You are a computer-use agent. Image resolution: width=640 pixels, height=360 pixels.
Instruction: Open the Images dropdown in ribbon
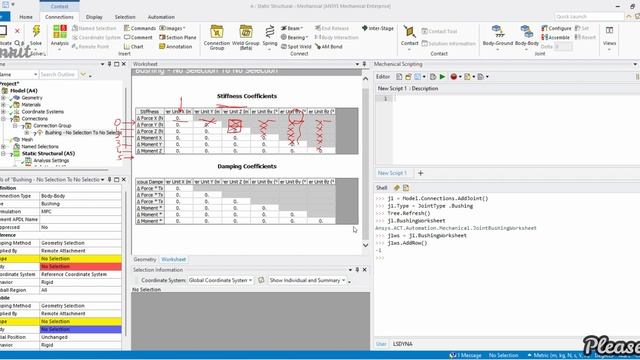172,28
